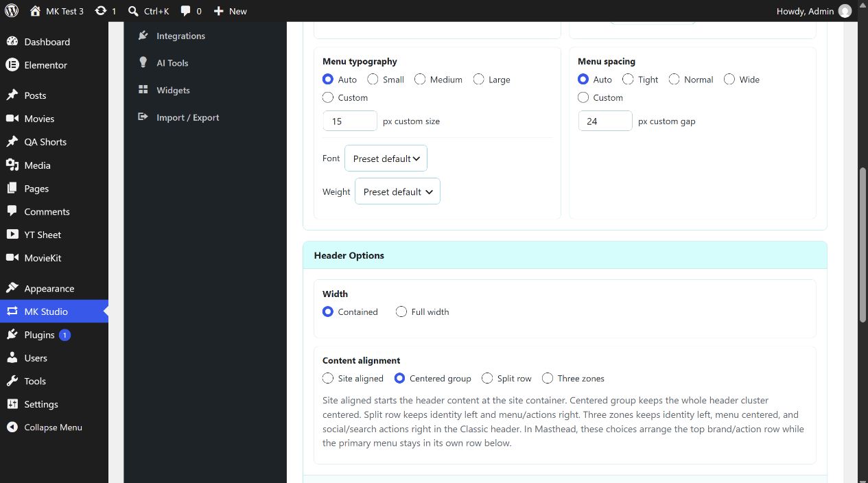Screen dimensions: 868x483
Task: Select Large menu typography radio
Action: tap(478, 80)
